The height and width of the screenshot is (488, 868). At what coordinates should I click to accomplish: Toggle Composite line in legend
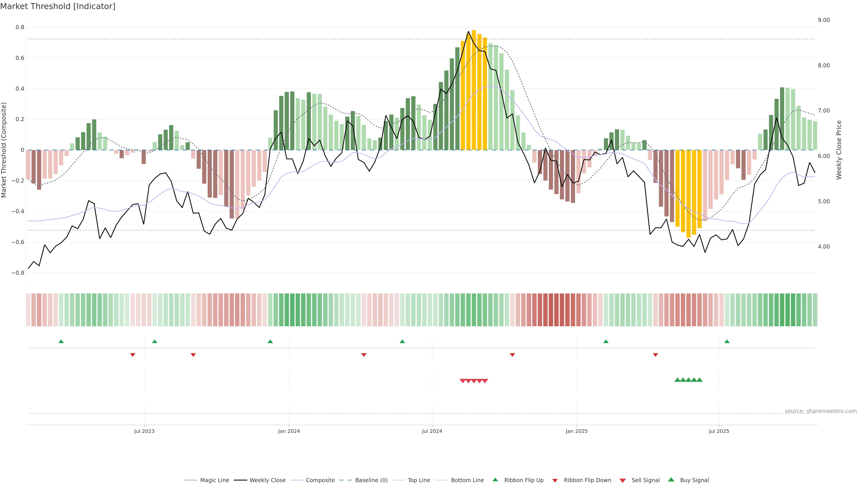point(320,480)
